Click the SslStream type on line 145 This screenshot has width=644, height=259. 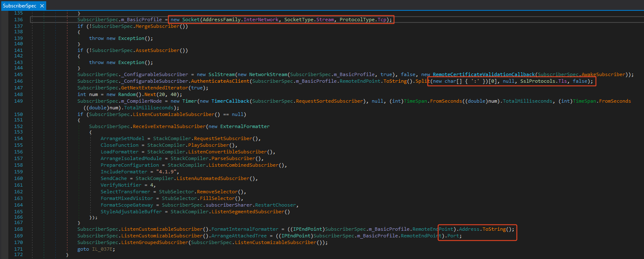[216, 74]
